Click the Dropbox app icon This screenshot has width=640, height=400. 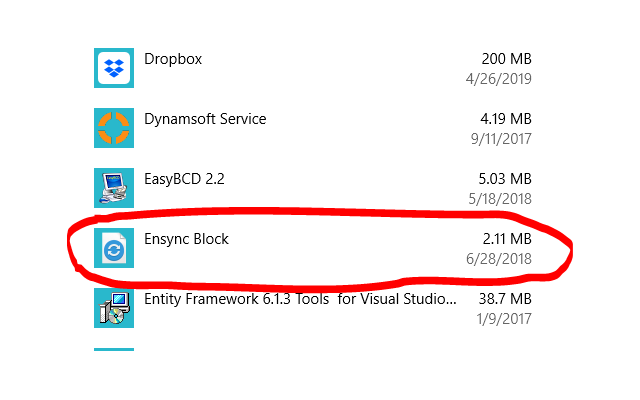(114, 68)
